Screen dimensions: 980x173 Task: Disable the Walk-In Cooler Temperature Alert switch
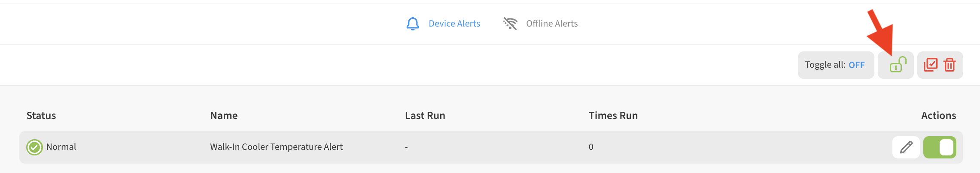[x=940, y=147]
